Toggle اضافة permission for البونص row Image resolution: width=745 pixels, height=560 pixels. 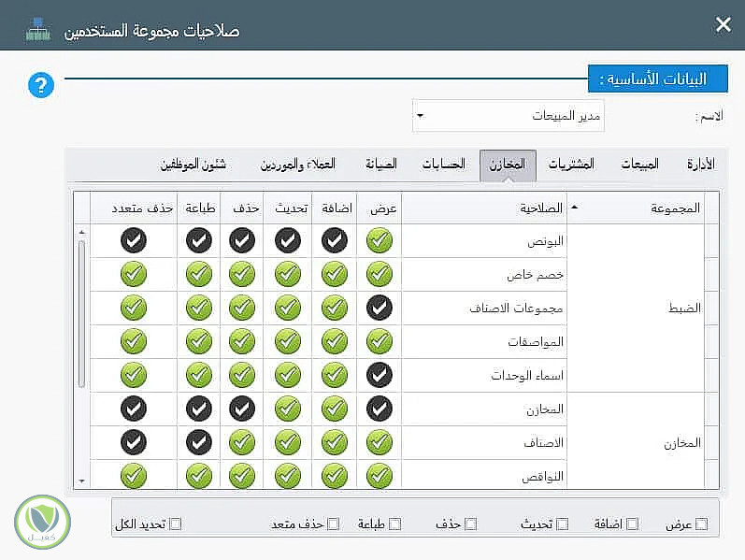click(335, 240)
